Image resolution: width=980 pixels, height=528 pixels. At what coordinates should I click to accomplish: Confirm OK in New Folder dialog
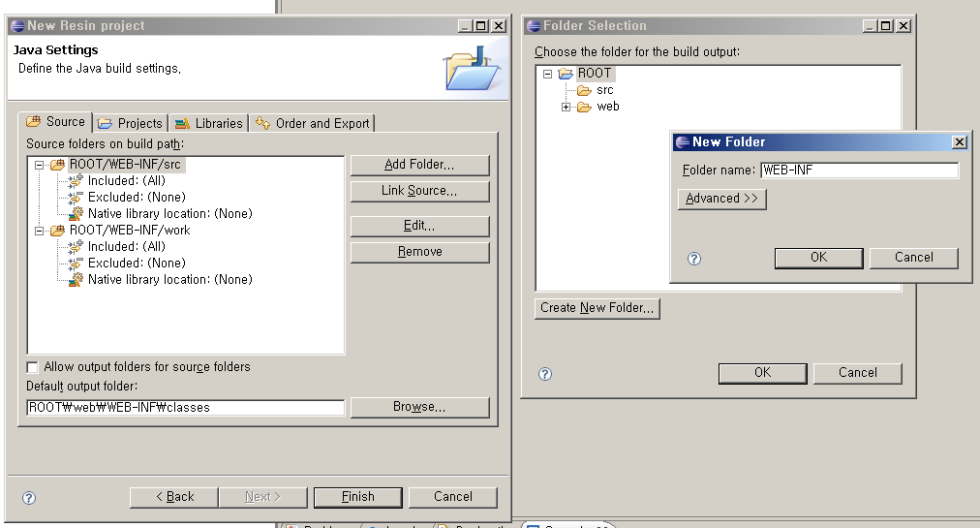pyautogui.click(x=818, y=258)
